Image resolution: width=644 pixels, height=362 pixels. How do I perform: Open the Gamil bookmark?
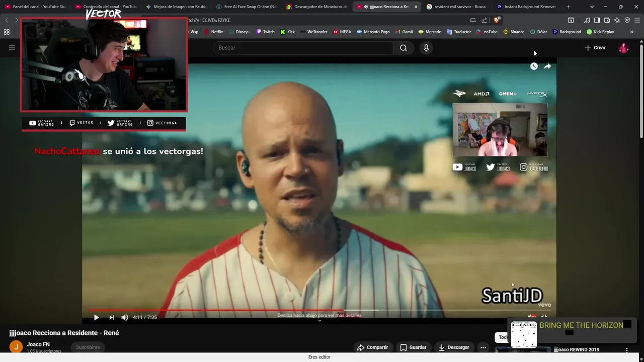tap(404, 32)
